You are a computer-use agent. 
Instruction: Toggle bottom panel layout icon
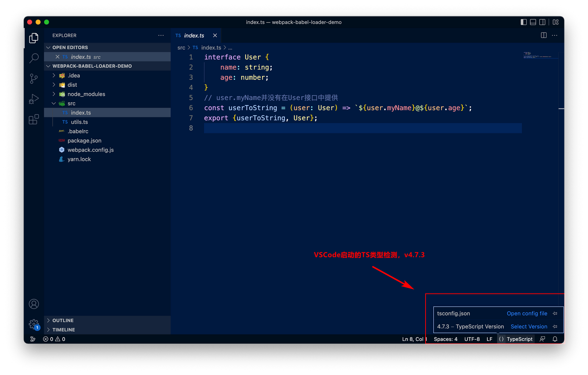[x=533, y=22]
